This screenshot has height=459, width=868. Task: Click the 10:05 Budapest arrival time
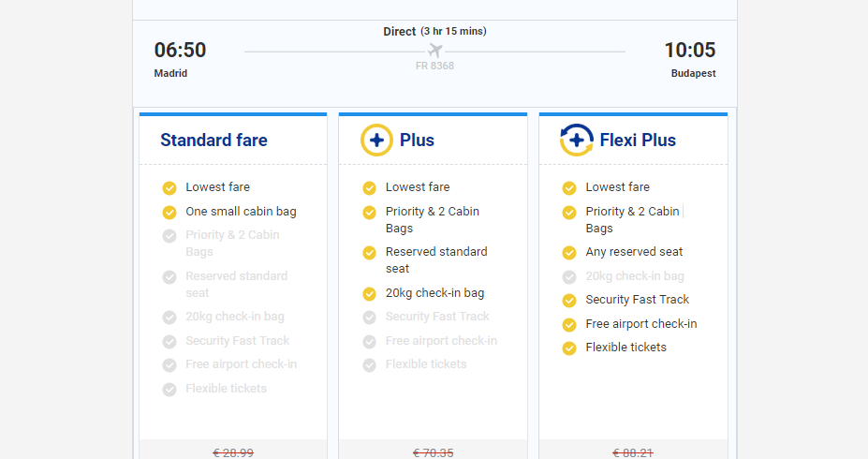pos(690,51)
